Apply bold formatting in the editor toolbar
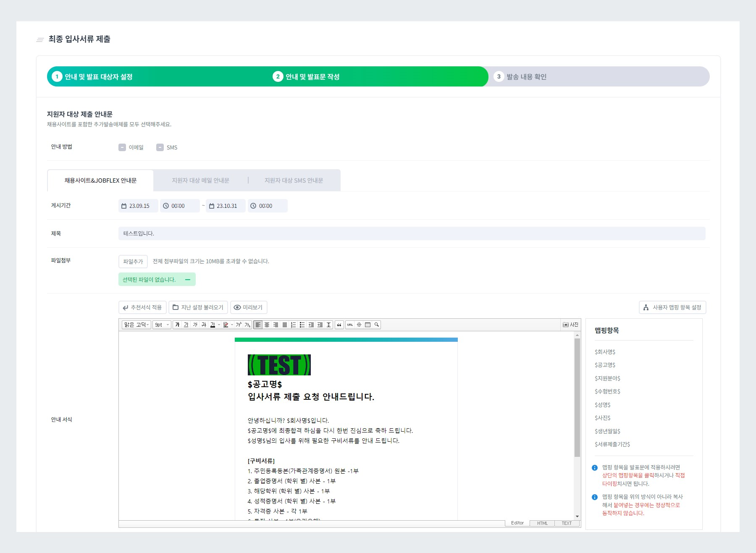The image size is (756, 553). [x=178, y=324]
